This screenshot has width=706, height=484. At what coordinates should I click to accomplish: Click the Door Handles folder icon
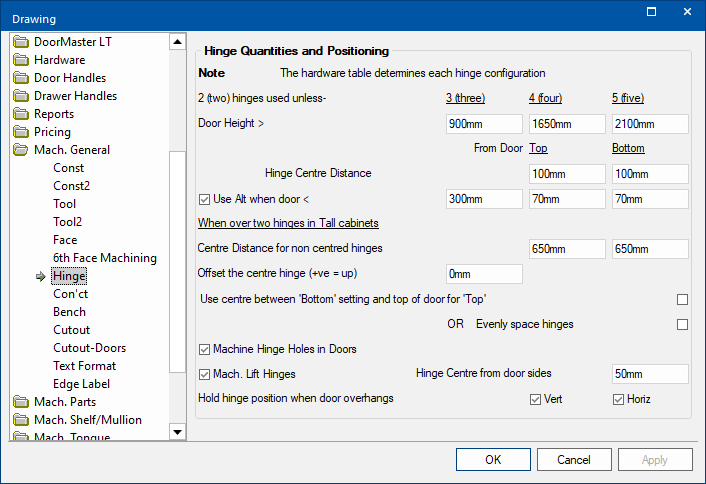pyautogui.click(x=20, y=78)
